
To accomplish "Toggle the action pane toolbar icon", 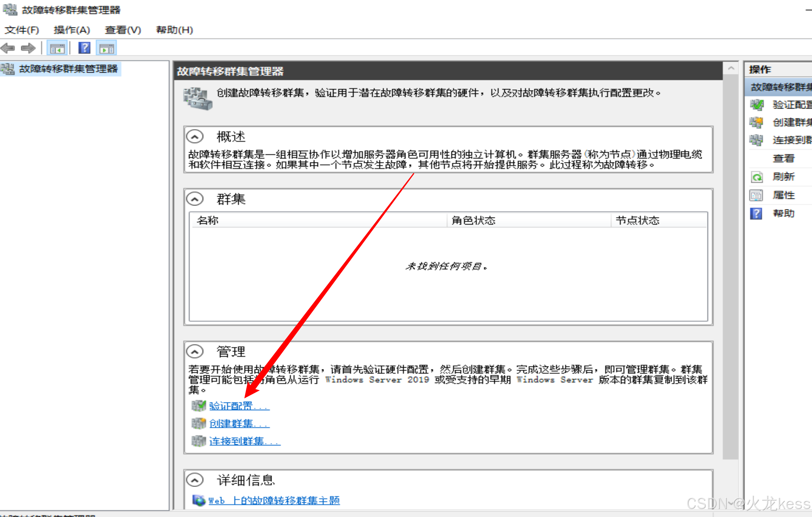I will (x=106, y=48).
